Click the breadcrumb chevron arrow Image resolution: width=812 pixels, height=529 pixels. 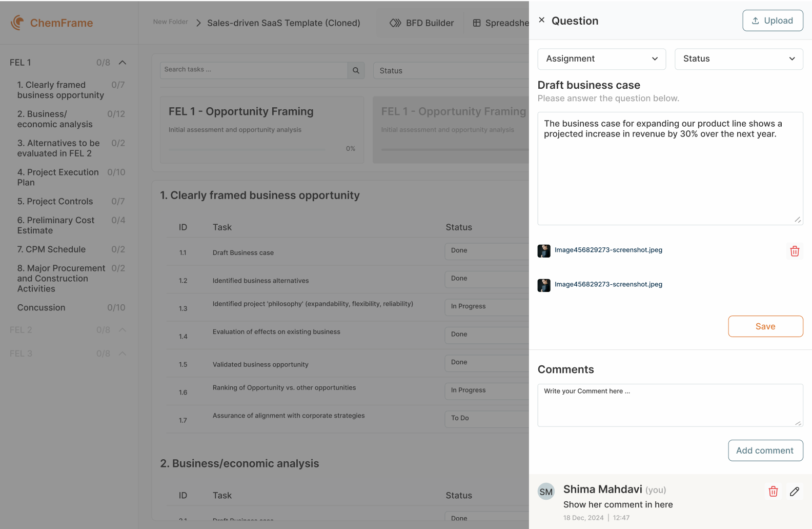pyautogui.click(x=198, y=23)
